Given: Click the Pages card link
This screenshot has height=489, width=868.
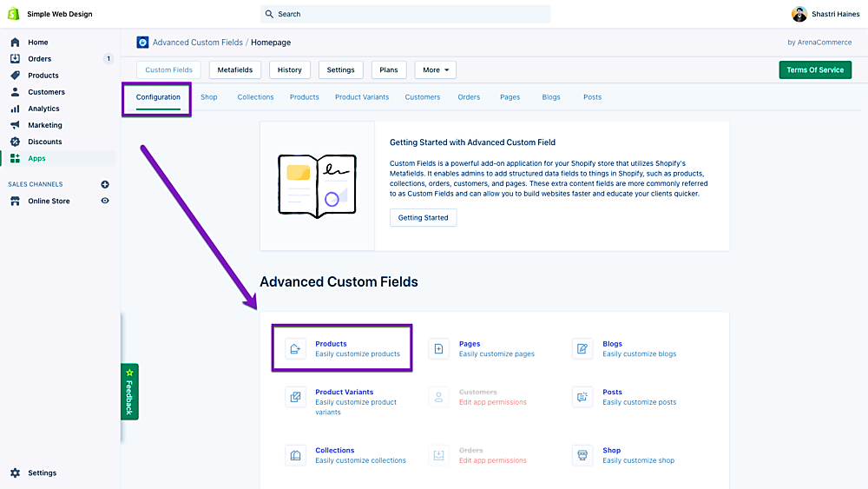Looking at the screenshot, I should coord(470,344).
